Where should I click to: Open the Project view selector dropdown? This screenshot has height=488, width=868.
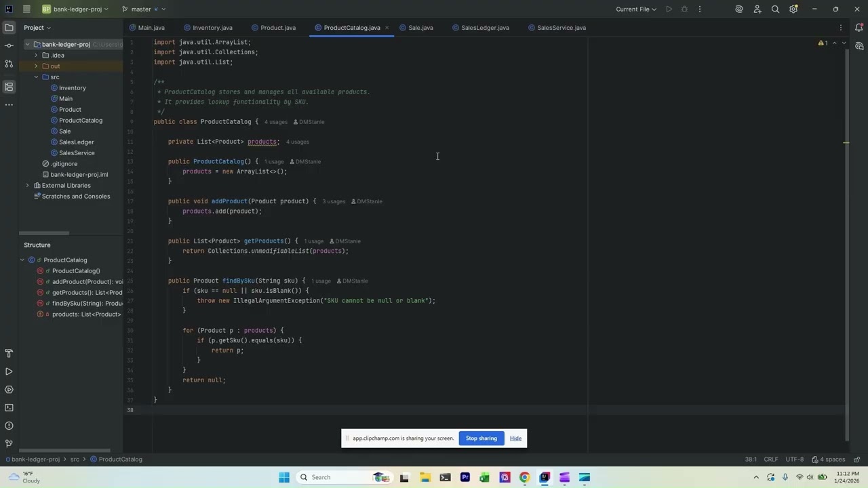pos(37,28)
